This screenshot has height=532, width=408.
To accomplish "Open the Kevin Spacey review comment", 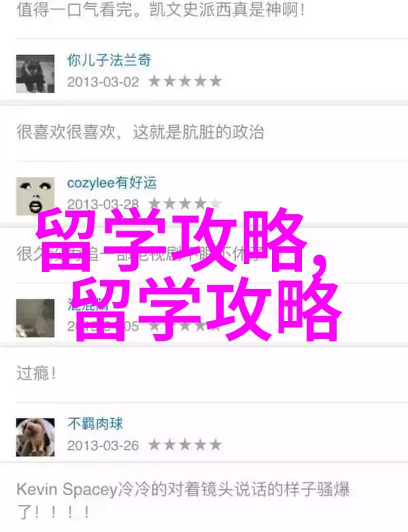I will click(183, 501).
